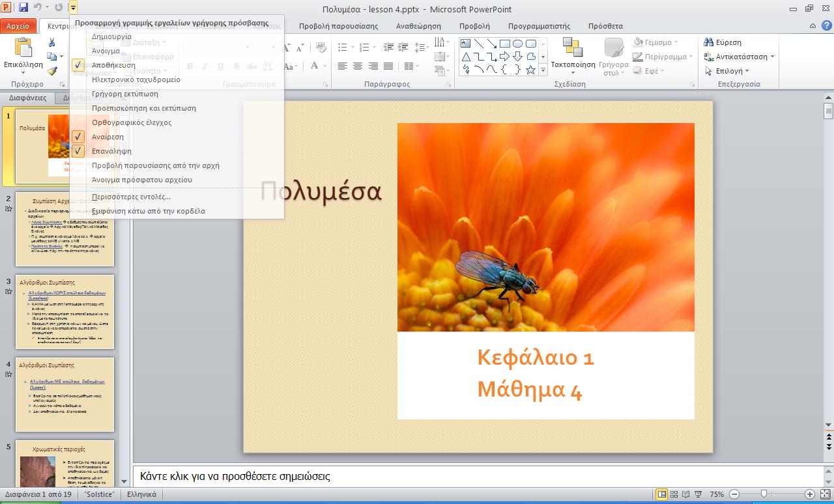The height and width of the screenshot is (504, 834).
Task: Click the Cut scissors icon
Action: (x=52, y=42)
